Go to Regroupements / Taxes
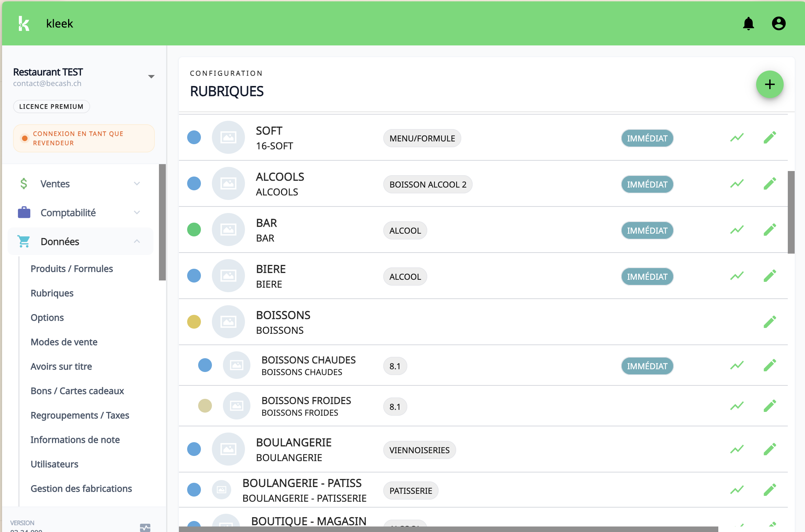The width and height of the screenshot is (805, 532). click(80, 415)
